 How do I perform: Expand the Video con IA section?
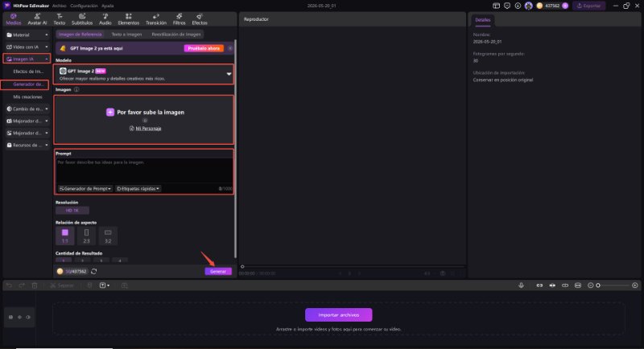click(27, 47)
